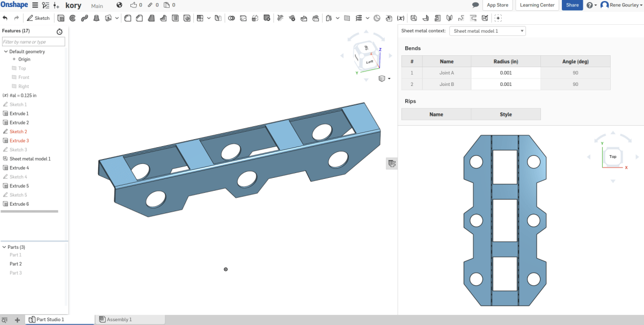Select Part 2 in the Parts list
Viewport: 644px width, 325px height.
pyautogui.click(x=15, y=264)
